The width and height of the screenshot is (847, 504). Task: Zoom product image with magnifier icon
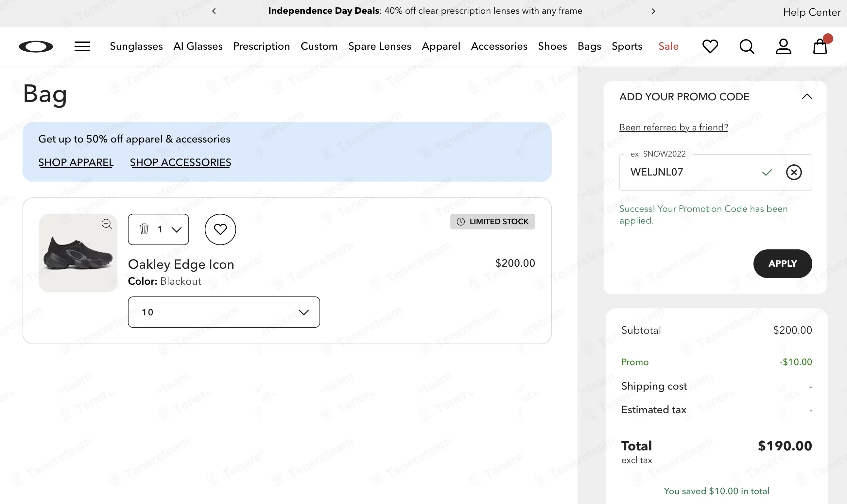coord(107,224)
